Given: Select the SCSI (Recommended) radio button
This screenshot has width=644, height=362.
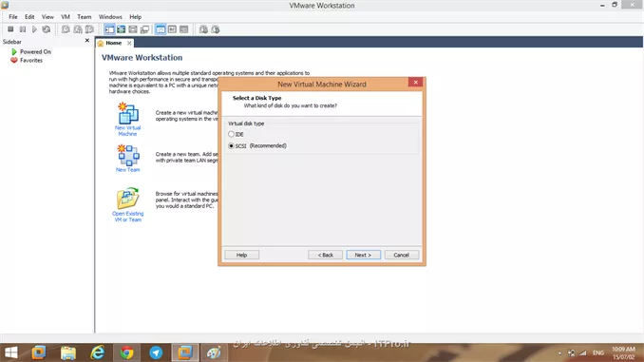Looking at the screenshot, I should pyautogui.click(x=231, y=146).
